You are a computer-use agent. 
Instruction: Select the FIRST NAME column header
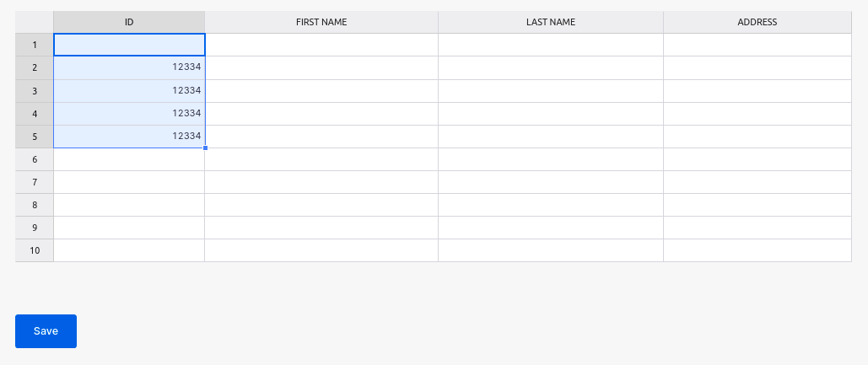[x=321, y=22]
